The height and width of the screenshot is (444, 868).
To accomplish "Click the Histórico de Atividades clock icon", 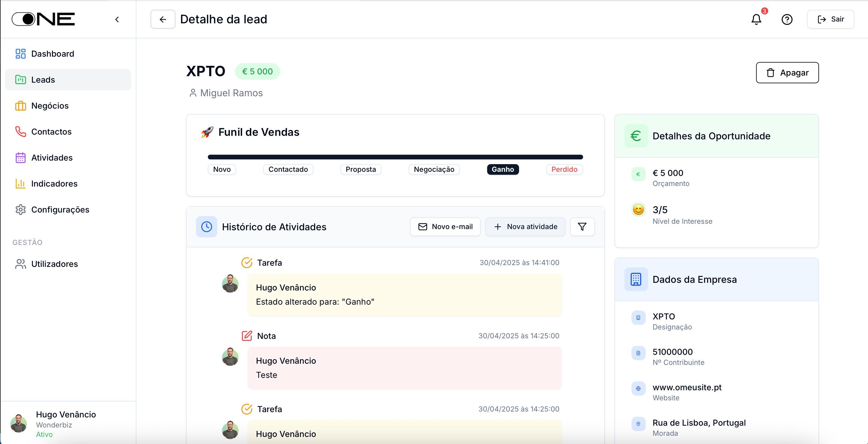I will (x=207, y=227).
